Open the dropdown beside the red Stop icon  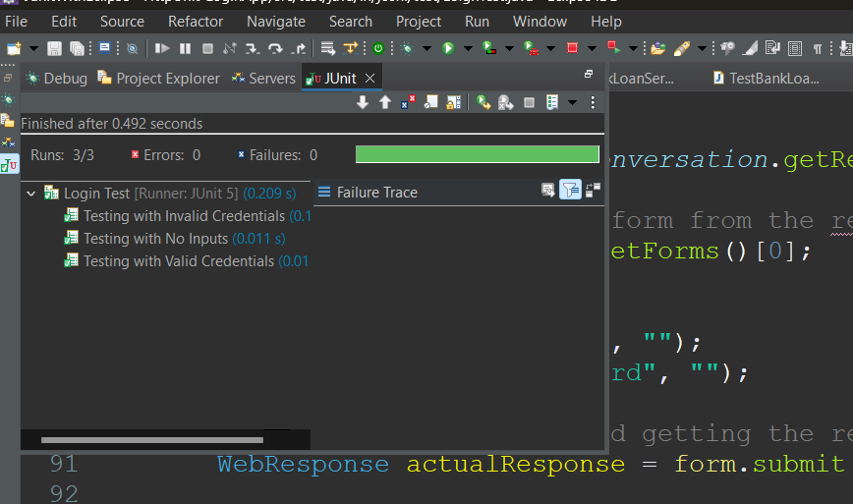pyautogui.click(x=592, y=48)
